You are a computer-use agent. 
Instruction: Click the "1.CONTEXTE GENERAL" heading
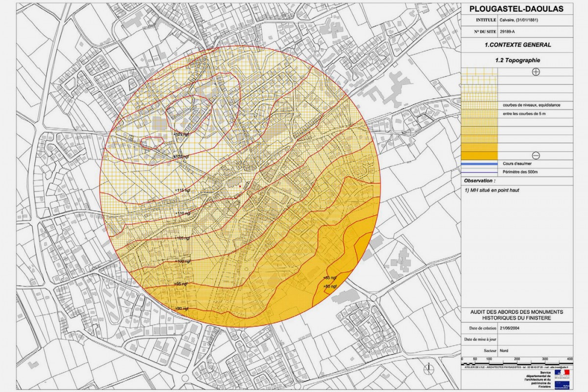517,45
